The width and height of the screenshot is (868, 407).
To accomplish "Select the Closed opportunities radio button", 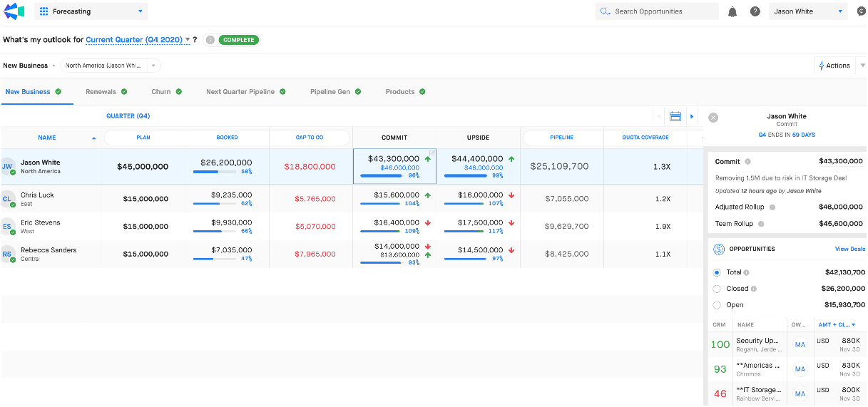I will click(x=717, y=289).
